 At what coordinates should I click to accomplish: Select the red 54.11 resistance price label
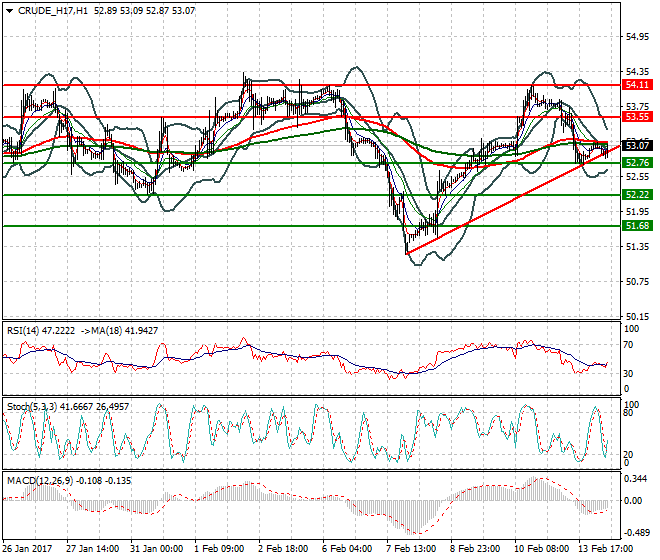point(637,85)
